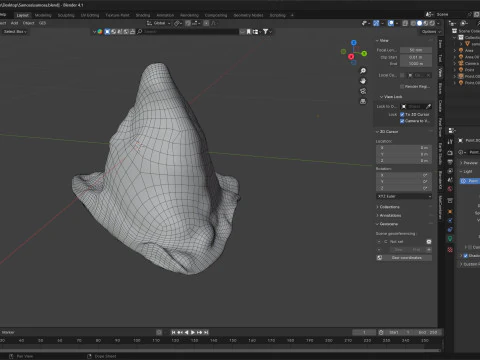Uncheck Camera to View checkbox
This screenshot has height=360, width=480.
[x=402, y=121]
